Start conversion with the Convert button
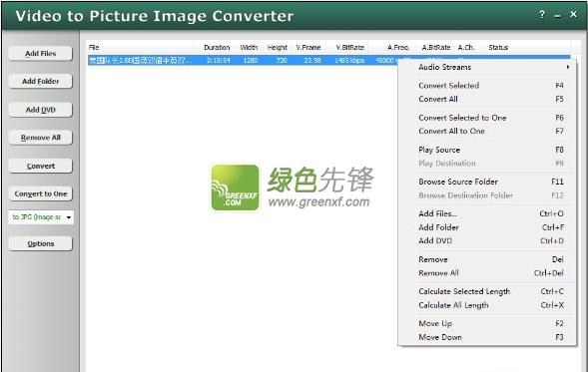The height and width of the screenshot is (372, 588). pos(41,166)
